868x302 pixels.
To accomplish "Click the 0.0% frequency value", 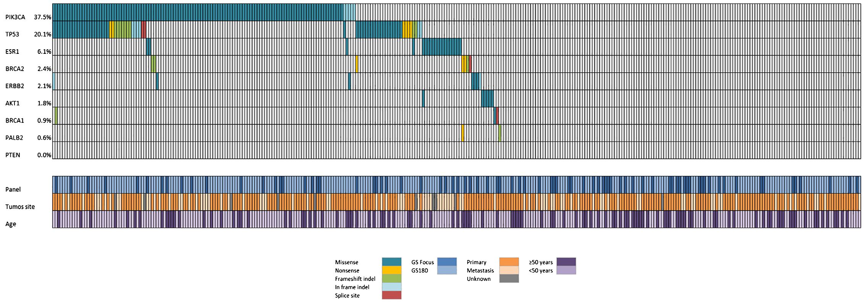I will coord(44,155).
